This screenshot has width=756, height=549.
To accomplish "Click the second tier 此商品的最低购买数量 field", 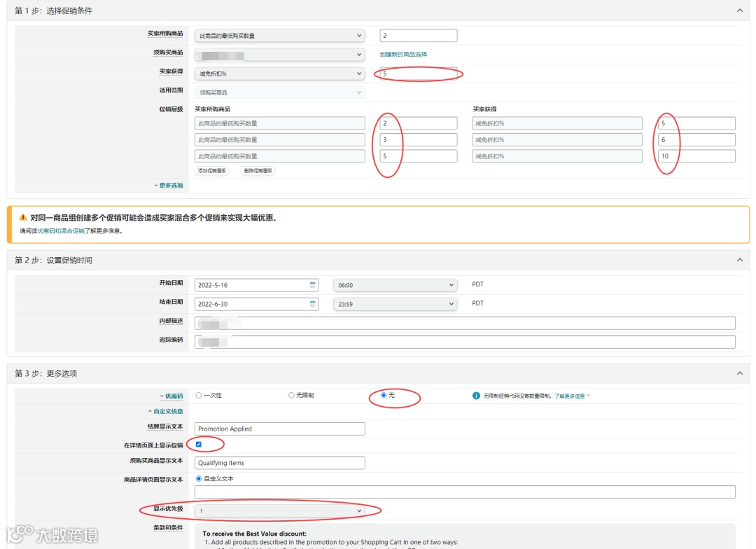I will 279,140.
